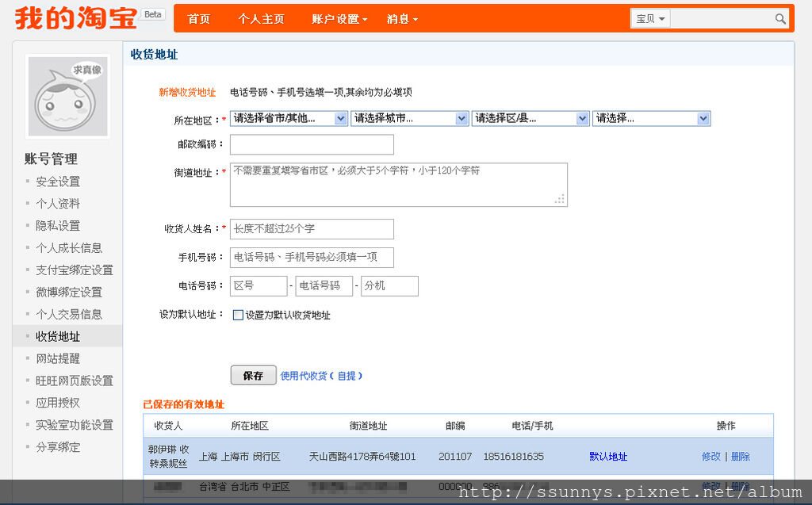Open 支付宝绑定设置 in the sidebar
The height and width of the screenshot is (505, 812).
point(75,270)
